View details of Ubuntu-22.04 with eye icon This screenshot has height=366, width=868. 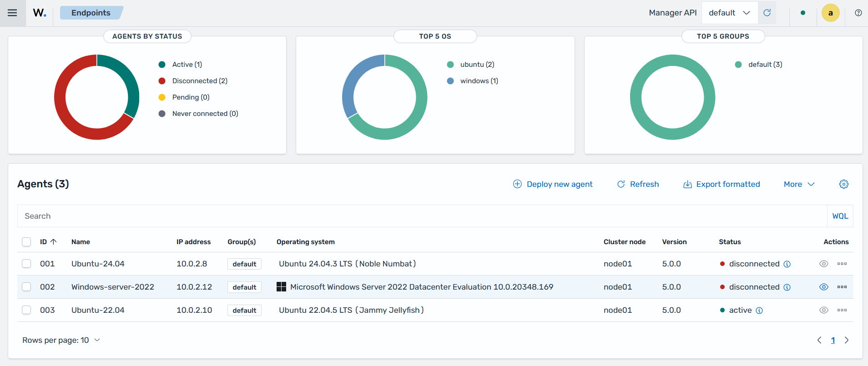824,310
